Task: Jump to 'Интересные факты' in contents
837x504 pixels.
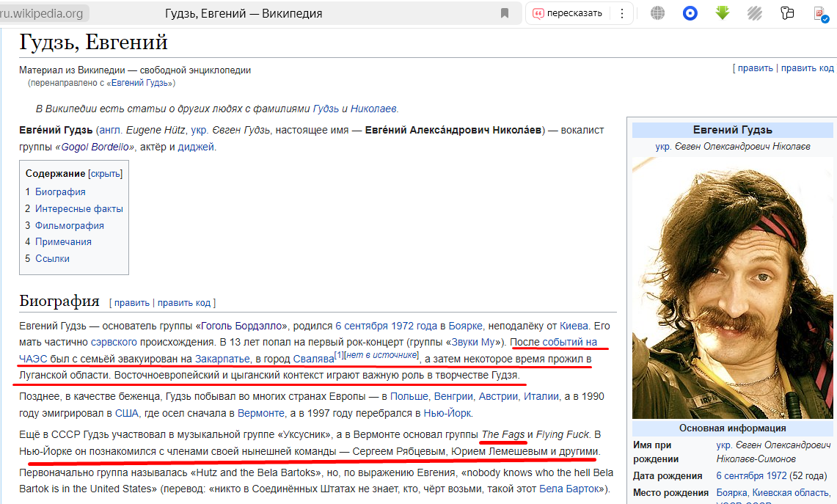Action: click(79, 209)
